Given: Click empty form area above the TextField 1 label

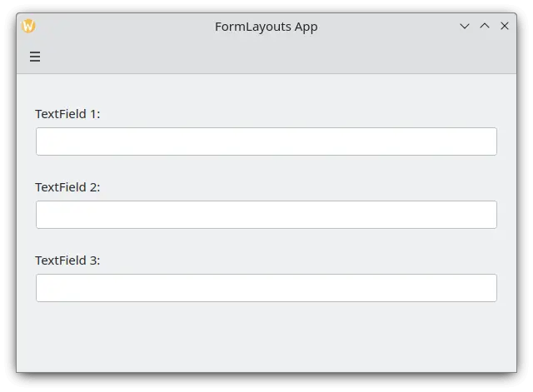Looking at the screenshot, I should pos(266,90).
